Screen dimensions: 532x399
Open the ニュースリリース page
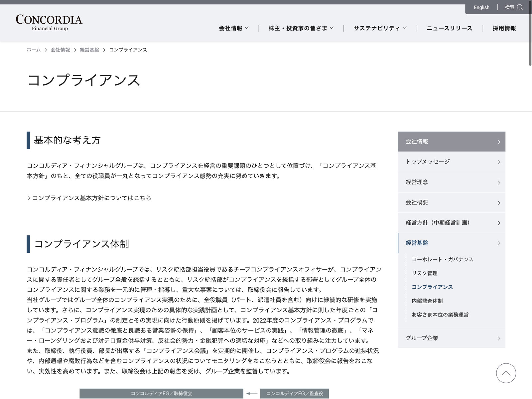449,28
